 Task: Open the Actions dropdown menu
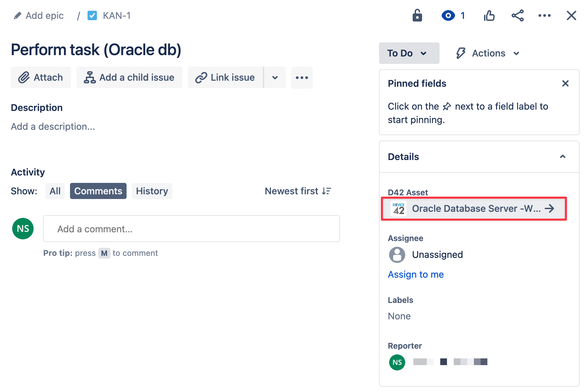click(488, 53)
